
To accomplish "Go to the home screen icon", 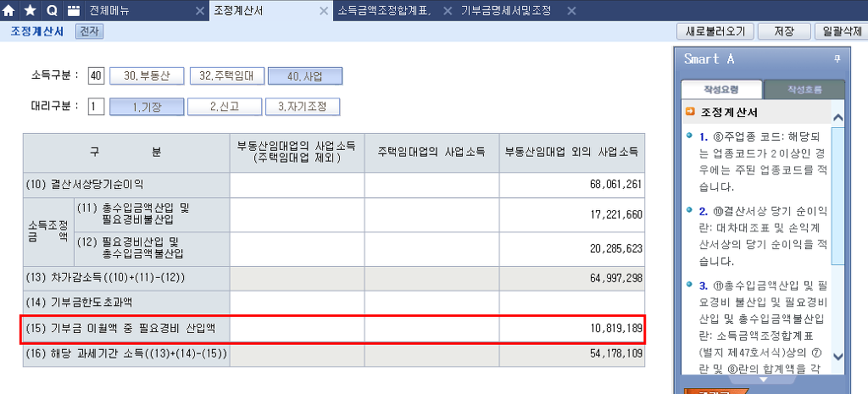I will 9,10.
